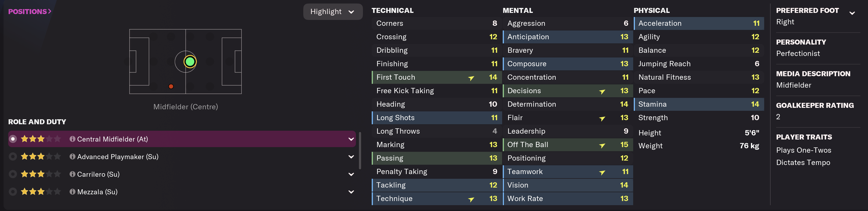Screen dimensions: 868x211
Task: Open the Highlight dropdown
Action: point(332,12)
